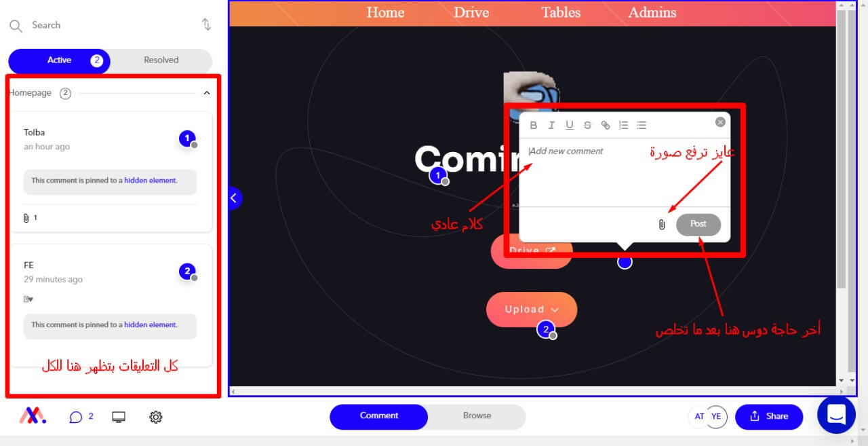Apply italic formatting in comment box
Screen dimensions: 868x446
(551, 125)
